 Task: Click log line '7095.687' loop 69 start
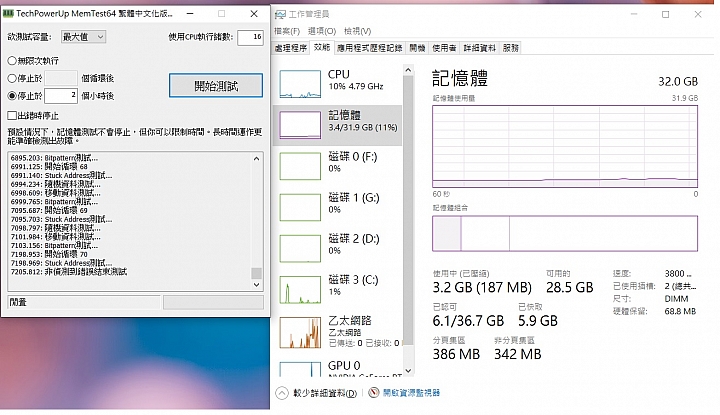[49, 210]
